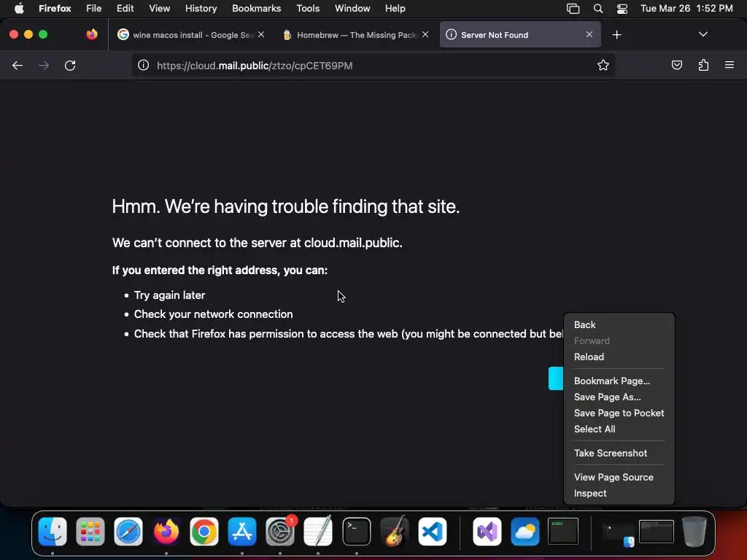The height and width of the screenshot is (560, 747).
Task: Open Finder from the Dock
Action: (x=53, y=532)
